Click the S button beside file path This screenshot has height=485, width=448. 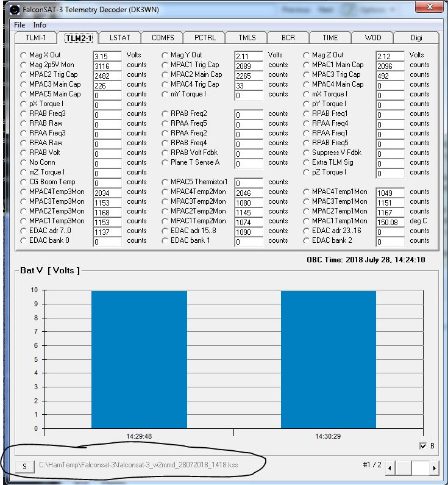25,467
